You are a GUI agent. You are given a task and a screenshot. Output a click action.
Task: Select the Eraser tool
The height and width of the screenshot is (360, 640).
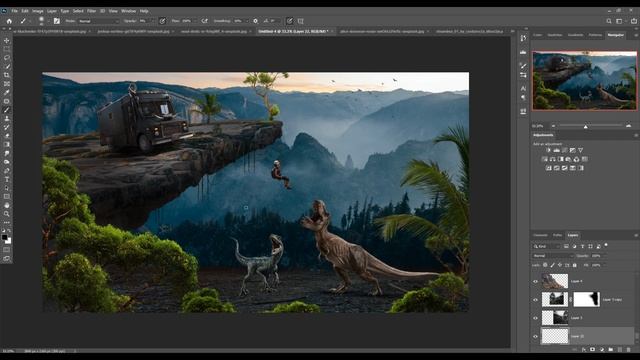point(7,136)
